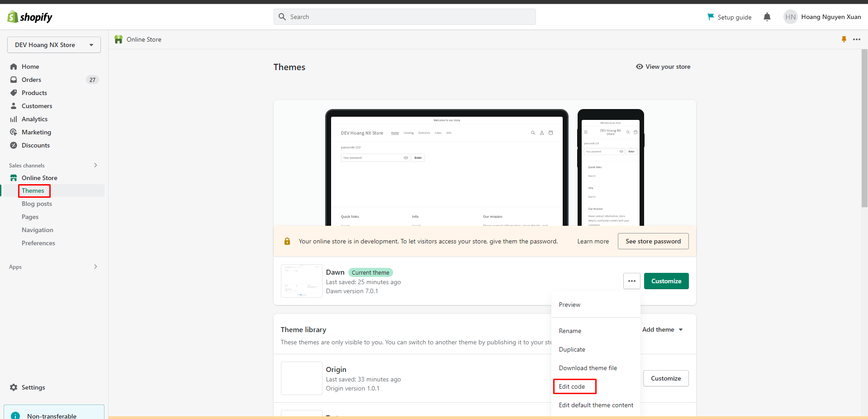
Task: Click the padlock icon in password banner
Action: tap(287, 241)
